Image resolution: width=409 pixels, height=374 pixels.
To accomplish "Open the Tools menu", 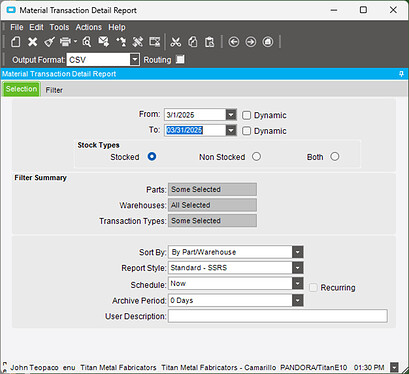I will pos(59,27).
